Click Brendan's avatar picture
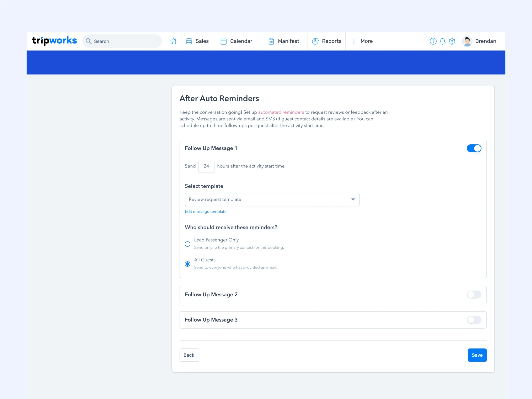 click(467, 41)
